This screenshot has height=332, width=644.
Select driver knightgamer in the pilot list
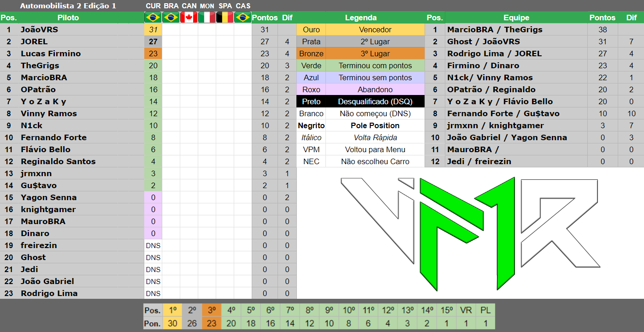[x=48, y=209]
